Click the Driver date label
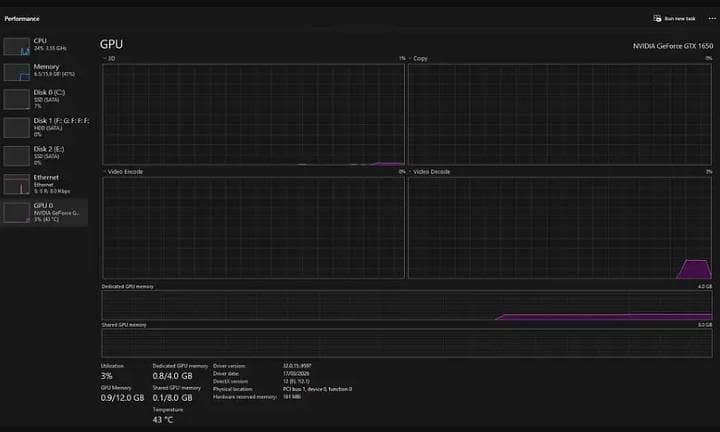 (x=226, y=374)
